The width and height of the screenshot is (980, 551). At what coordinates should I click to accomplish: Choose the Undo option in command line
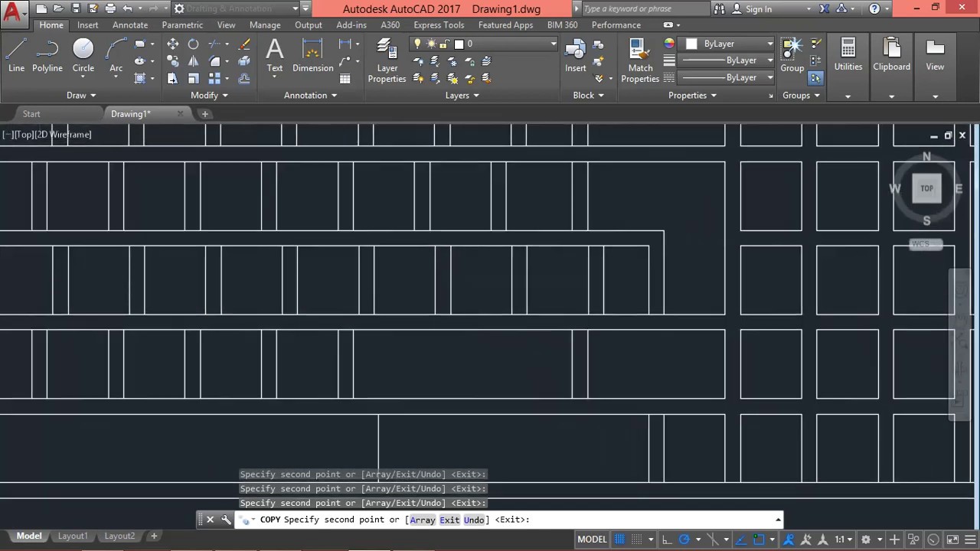474,520
